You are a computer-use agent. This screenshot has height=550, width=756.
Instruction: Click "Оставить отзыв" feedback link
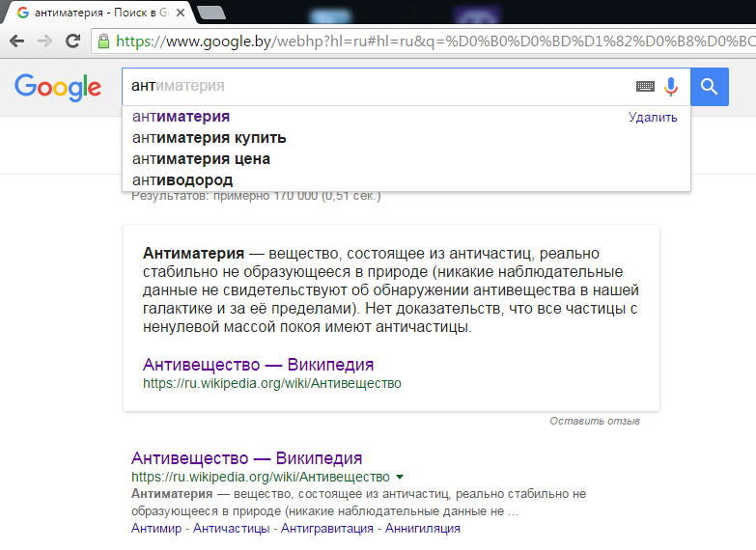click(595, 421)
